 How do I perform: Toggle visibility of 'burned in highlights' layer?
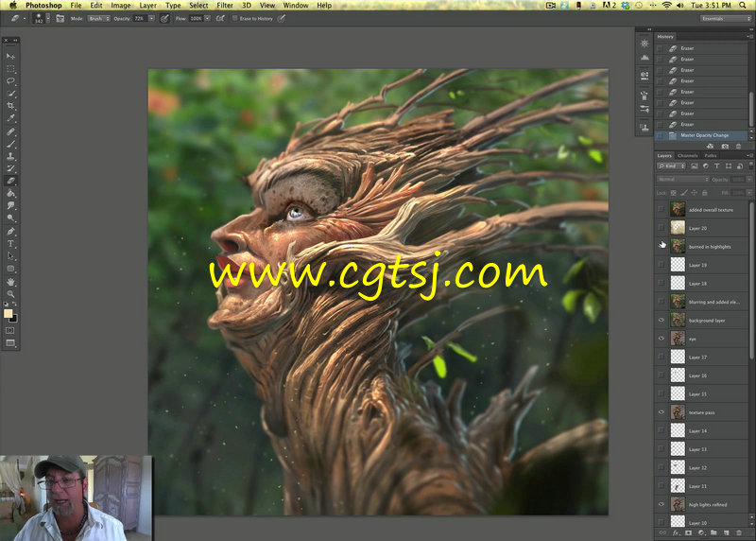coord(661,246)
